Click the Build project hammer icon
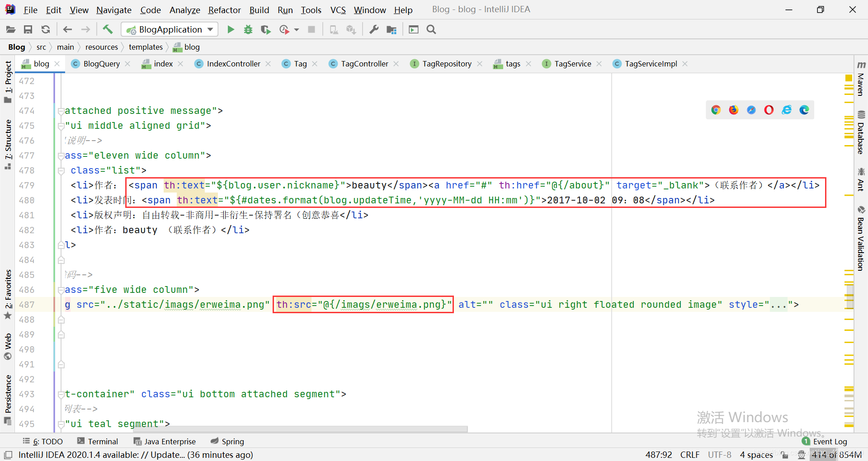 [108, 29]
